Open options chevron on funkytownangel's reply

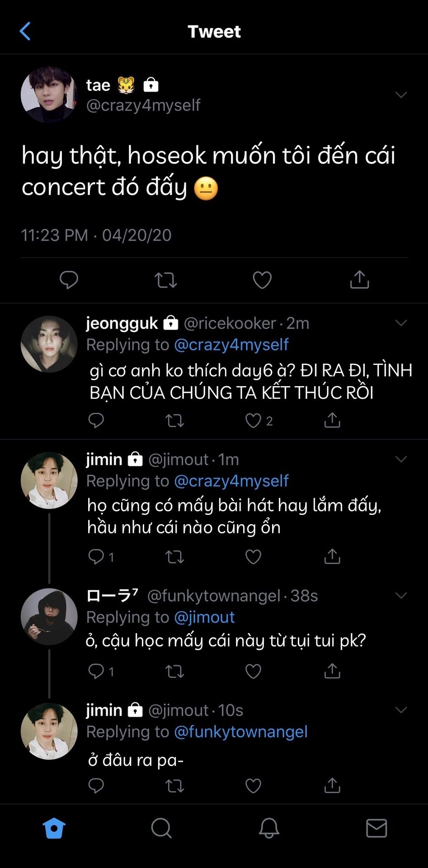pyautogui.click(x=401, y=595)
